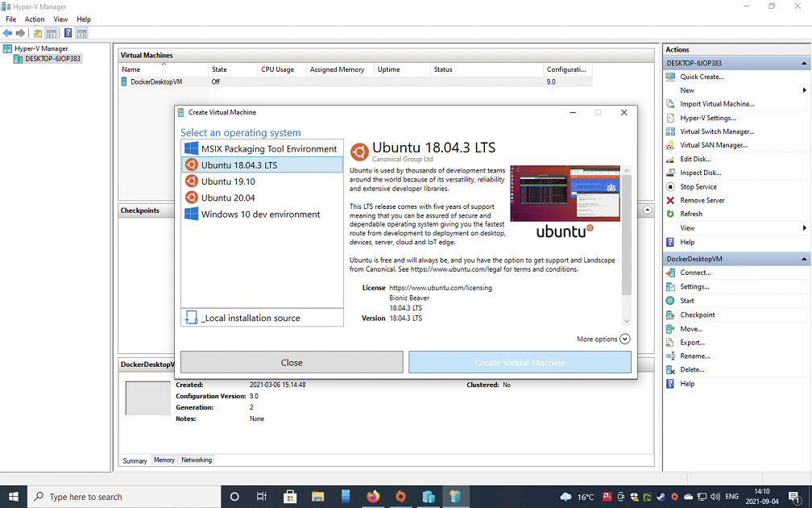Collapse the Checkpoints pane chevron
812x508 pixels.
tap(648, 210)
